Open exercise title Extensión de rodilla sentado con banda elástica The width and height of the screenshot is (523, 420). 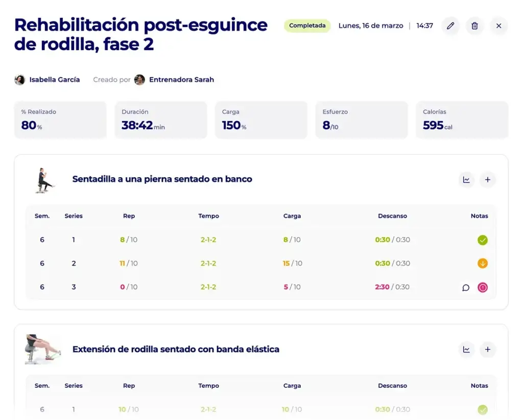click(x=176, y=350)
